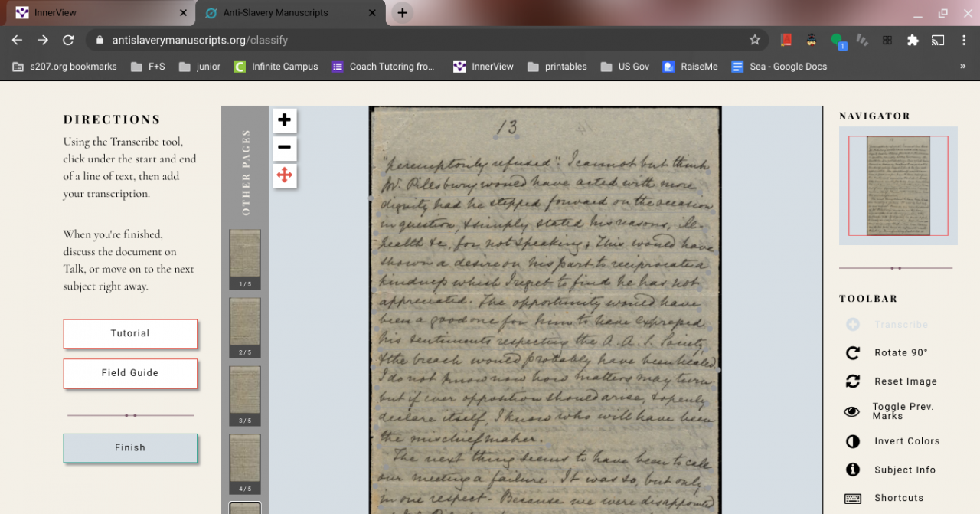
Task: Toggle previous marks with the eye icon
Action: pyautogui.click(x=852, y=411)
